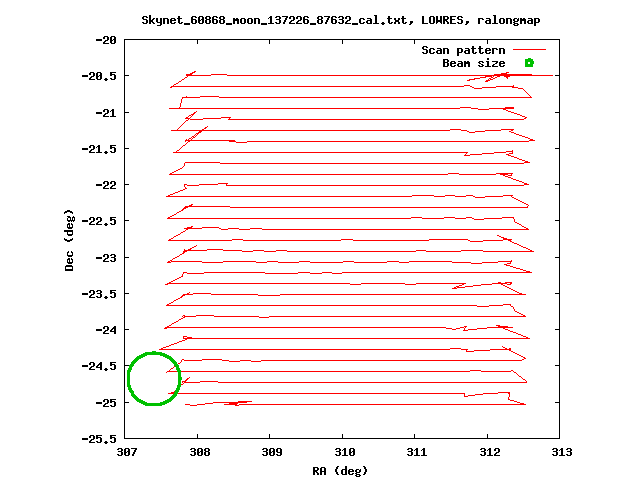The height and width of the screenshot is (480, 640).
Task: Click the "Scan pattern" legend label
Action: [x=463, y=50]
